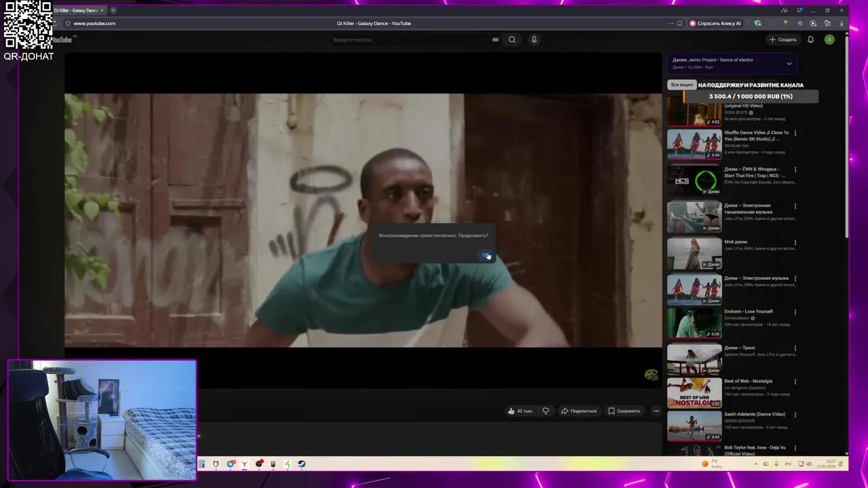Confirm the paused-playback dialog's Yes button
This screenshot has height=488, width=868.
click(486, 256)
